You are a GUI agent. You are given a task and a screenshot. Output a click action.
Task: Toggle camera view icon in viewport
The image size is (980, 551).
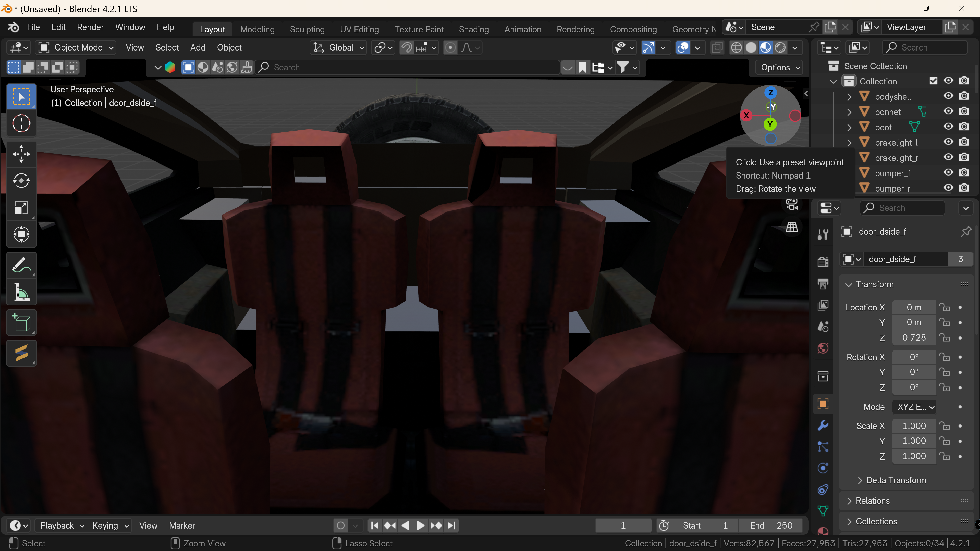tap(792, 205)
